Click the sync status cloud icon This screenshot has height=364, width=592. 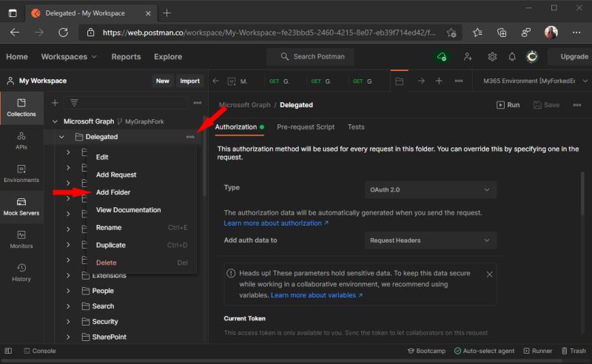tap(441, 57)
